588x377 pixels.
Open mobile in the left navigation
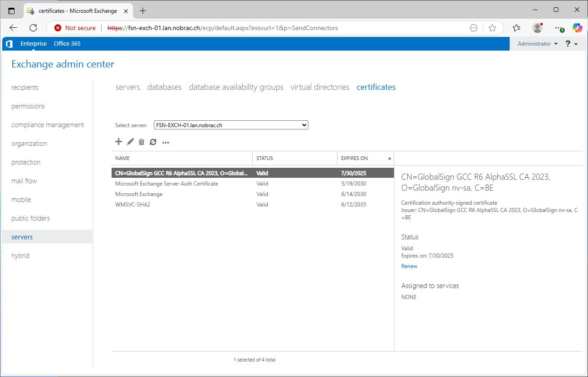pos(21,200)
